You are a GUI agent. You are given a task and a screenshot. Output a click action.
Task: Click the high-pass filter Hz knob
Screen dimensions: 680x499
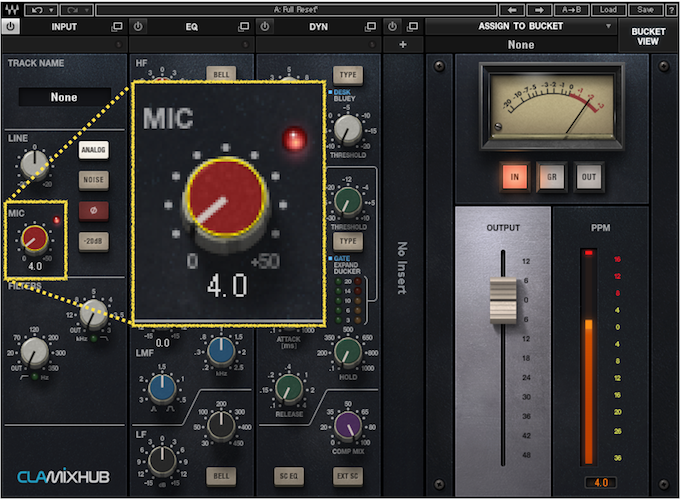(x=35, y=352)
